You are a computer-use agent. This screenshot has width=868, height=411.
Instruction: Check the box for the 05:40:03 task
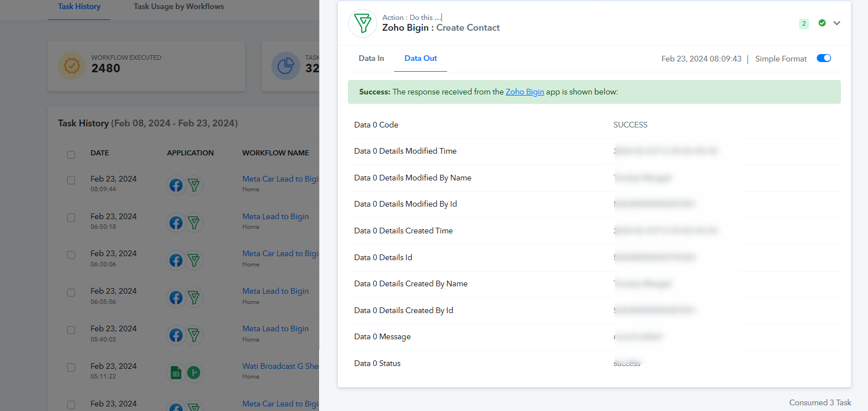coord(71,330)
